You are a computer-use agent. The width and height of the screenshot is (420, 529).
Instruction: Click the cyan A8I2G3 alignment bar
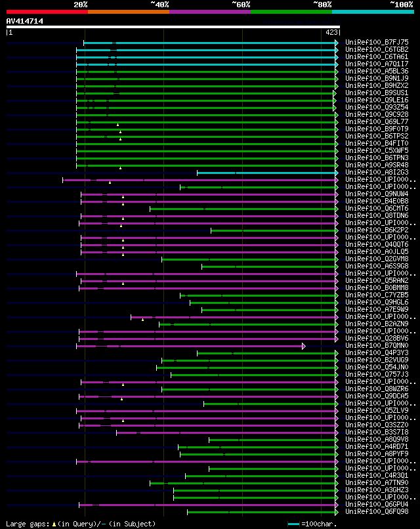266,173
